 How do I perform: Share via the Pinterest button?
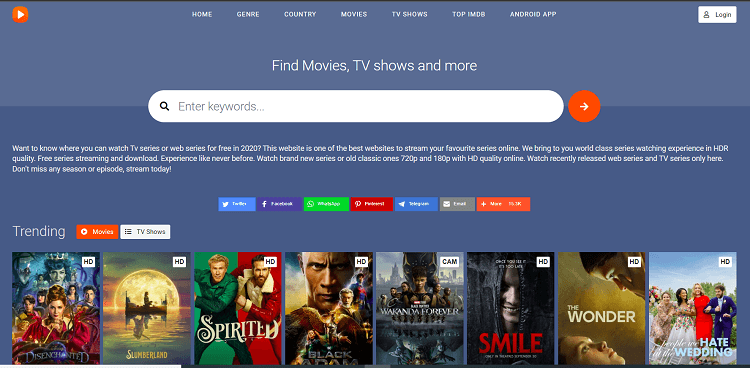(372, 204)
